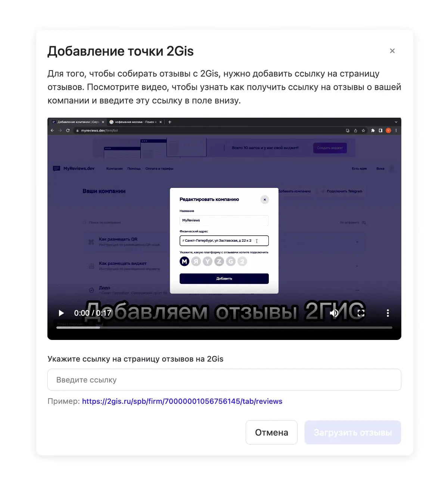Open video more options menu
The width and height of the screenshot is (448, 486).
[388, 313]
